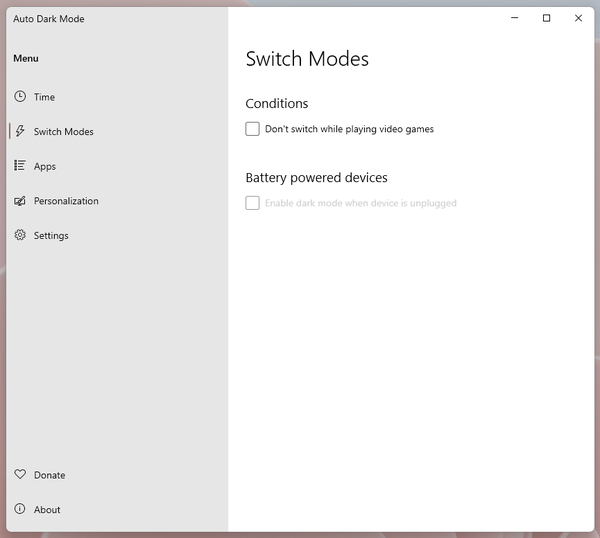This screenshot has height=538, width=600.
Task: Click the gear icon beside Settings
Action: click(x=20, y=235)
